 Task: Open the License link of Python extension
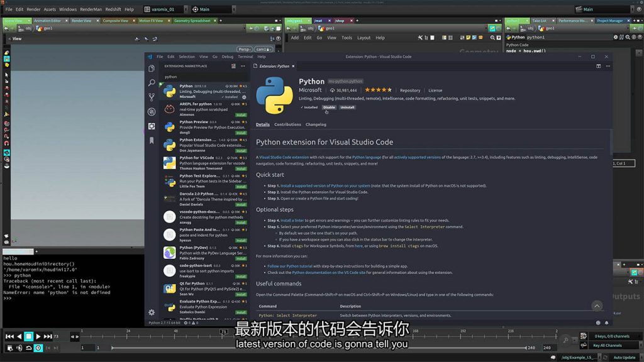(x=435, y=90)
